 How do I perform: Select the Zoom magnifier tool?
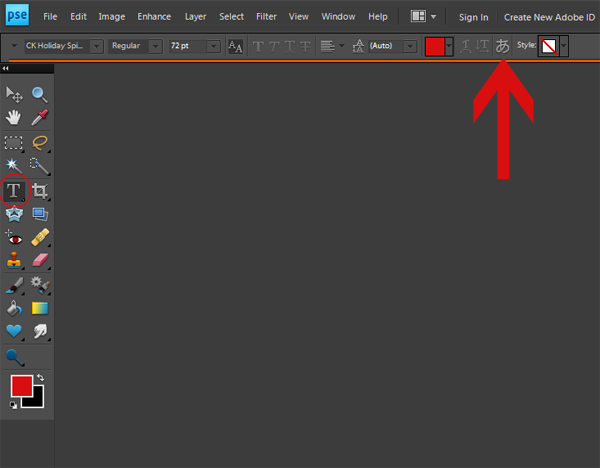click(40, 95)
